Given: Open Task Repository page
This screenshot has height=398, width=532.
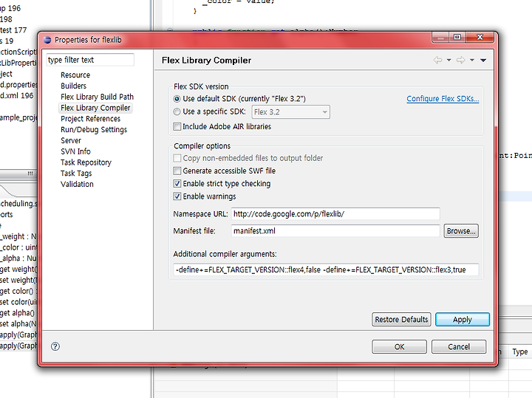Looking at the screenshot, I should pyautogui.click(x=86, y=162).
